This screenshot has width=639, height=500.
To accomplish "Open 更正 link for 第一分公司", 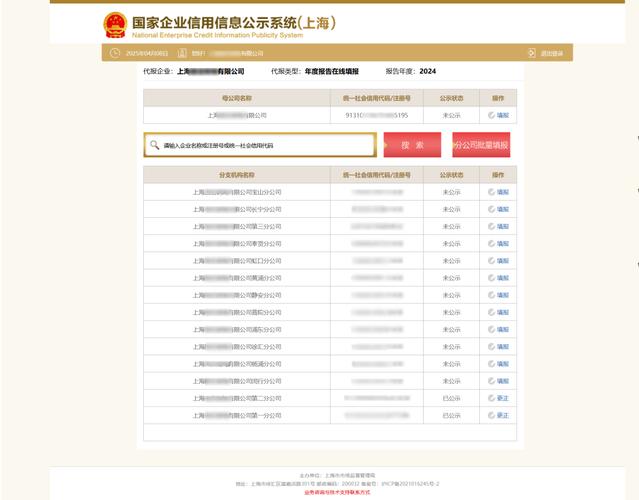I will (503, 416).
